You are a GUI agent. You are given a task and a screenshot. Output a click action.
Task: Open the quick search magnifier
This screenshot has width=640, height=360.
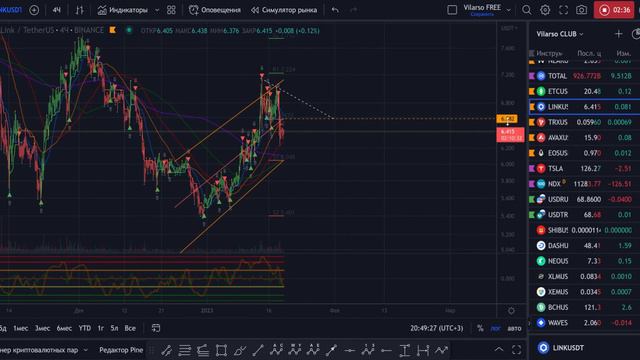pos(527,10)
